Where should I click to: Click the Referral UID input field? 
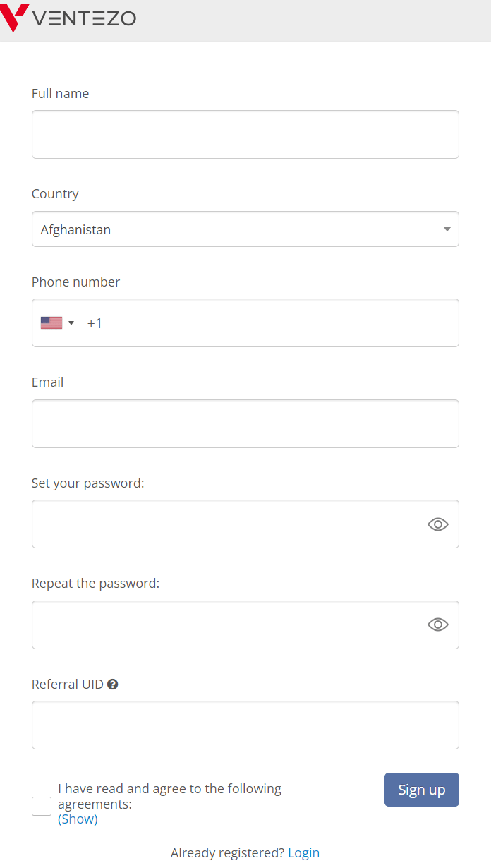point(245,725)
